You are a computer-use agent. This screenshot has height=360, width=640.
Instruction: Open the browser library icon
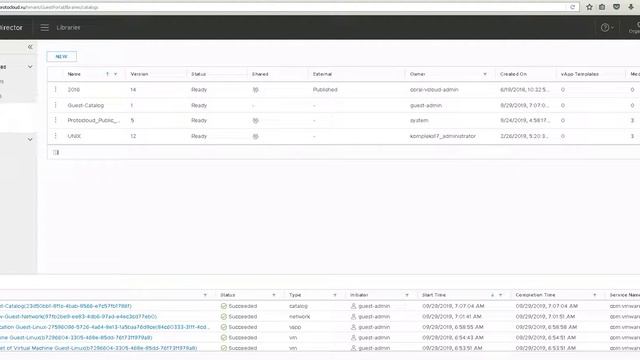click(x=602, y=7)
